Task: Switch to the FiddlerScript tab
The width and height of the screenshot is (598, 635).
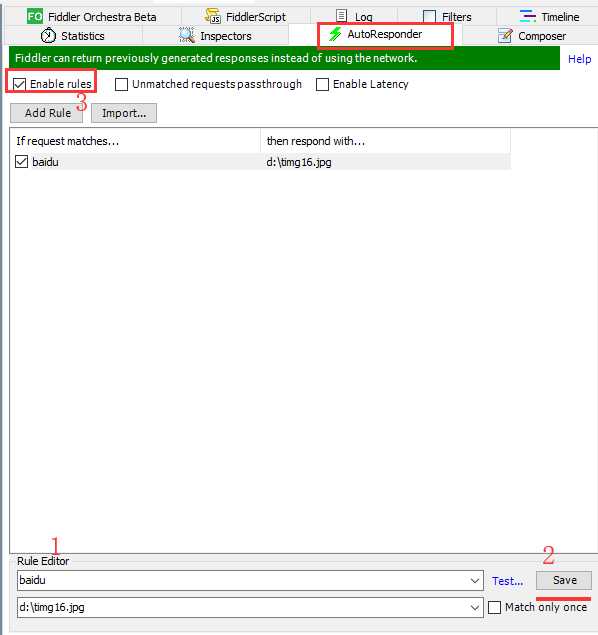Action: [245, 17]
